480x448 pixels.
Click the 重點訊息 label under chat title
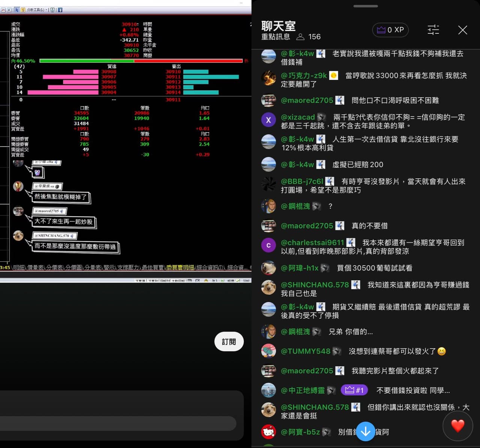pyautogui.click(x=276, y=37)
